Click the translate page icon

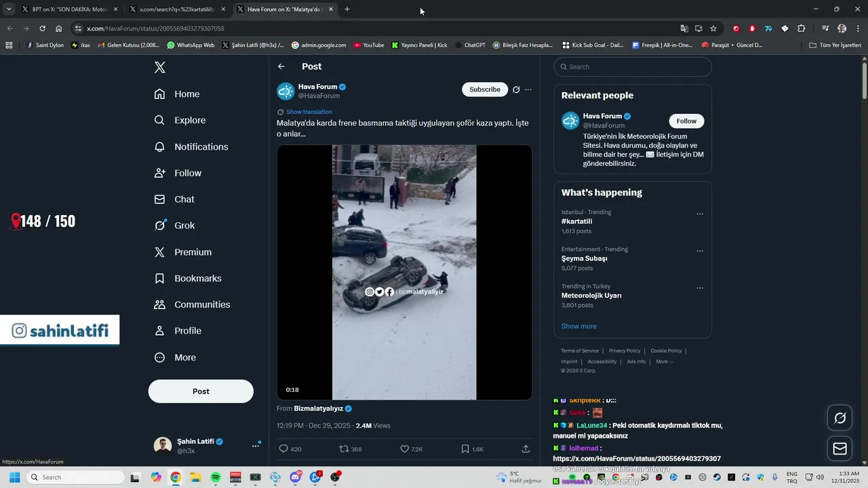[x=684, y=28]
